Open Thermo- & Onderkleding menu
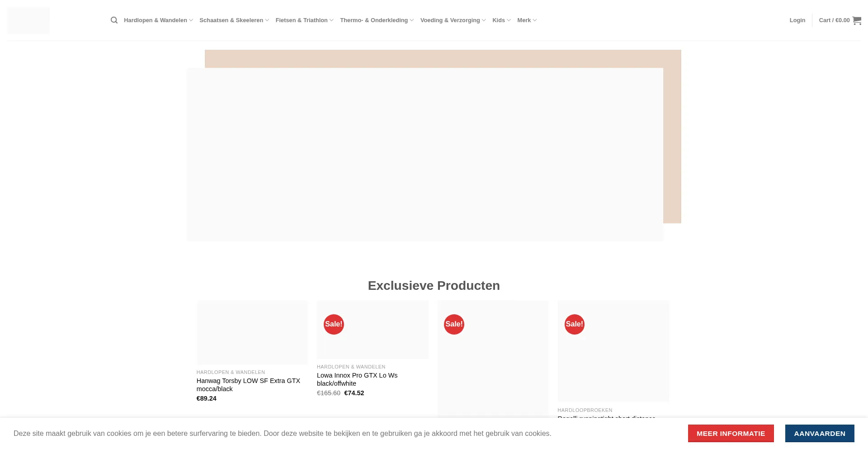This screenshot has height=449, width=868. pos(377,20)
